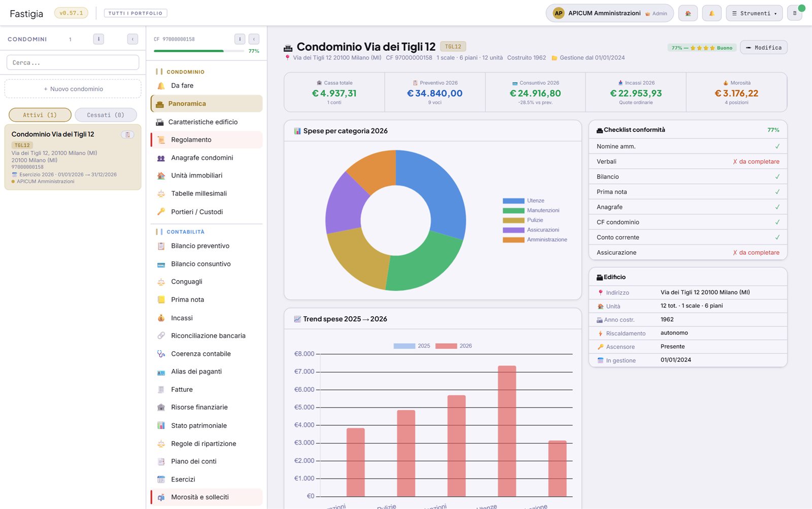Toggle Manutenzioni in the donut chart legend
The width and height of the screenshot is (812, 509).
[x=531, y=211]
